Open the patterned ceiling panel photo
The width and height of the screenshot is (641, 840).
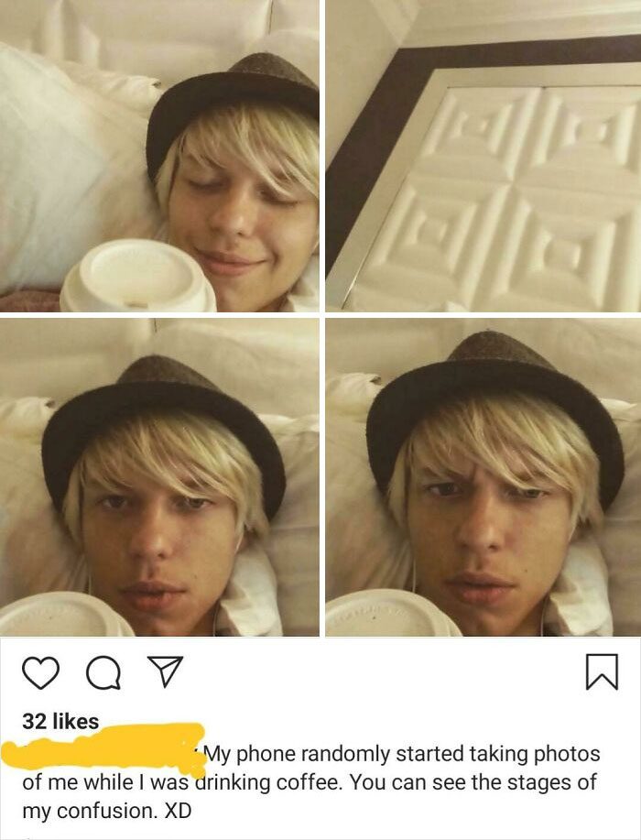(483, 156)
